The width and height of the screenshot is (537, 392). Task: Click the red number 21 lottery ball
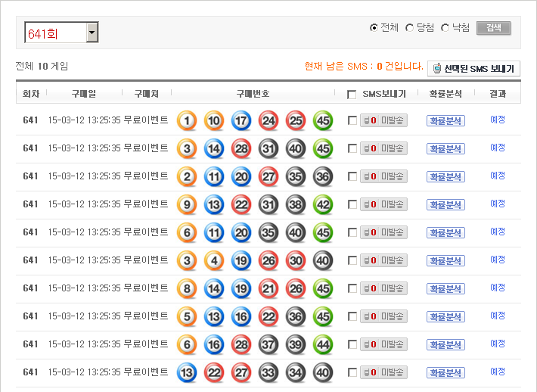coord(268,288)
